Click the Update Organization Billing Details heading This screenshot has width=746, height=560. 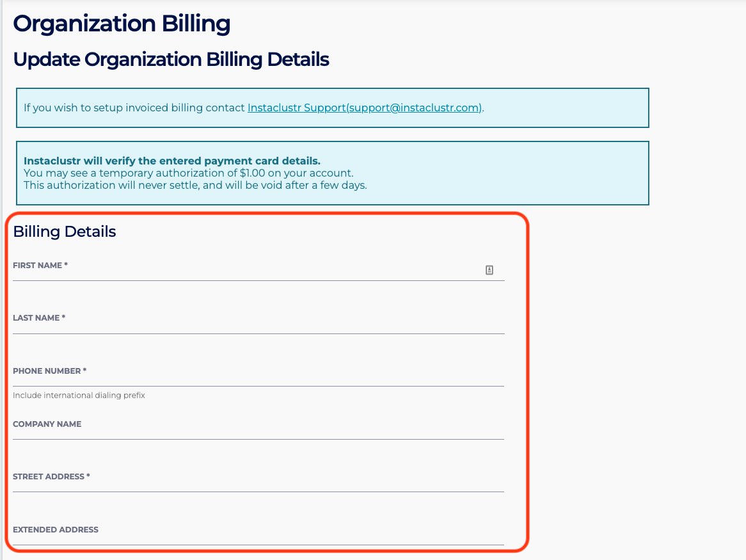(170, 59)
